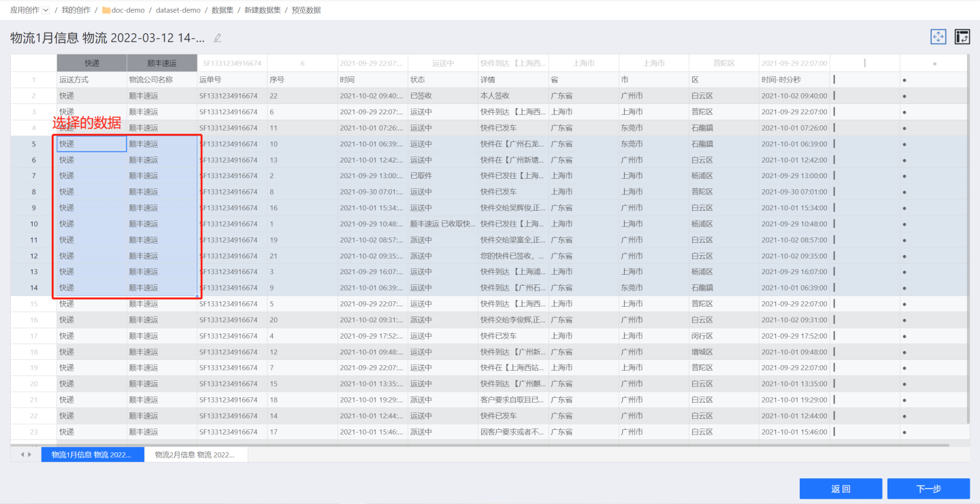Open 我的创作 in the breadcrumb

[x=76, y=10]
